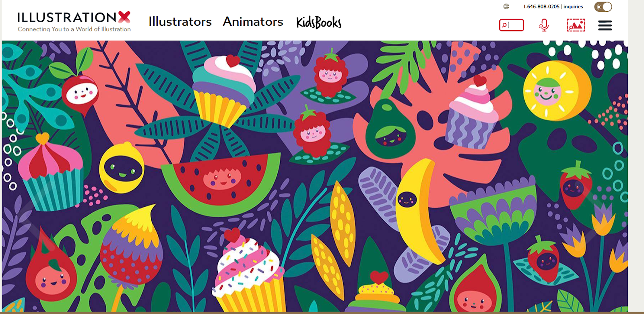Open image search with the picture icon

(x=576, y=25)
